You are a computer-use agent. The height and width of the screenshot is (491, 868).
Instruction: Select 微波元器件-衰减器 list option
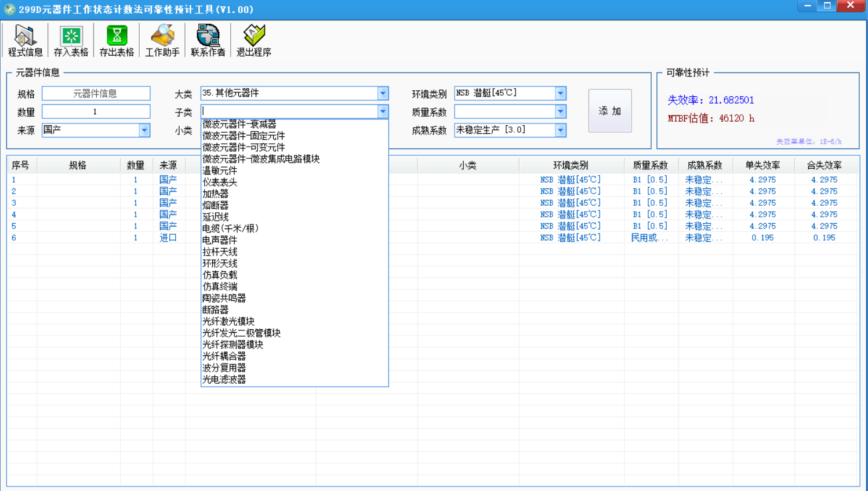pyautogui.click(x=239, y=125)
